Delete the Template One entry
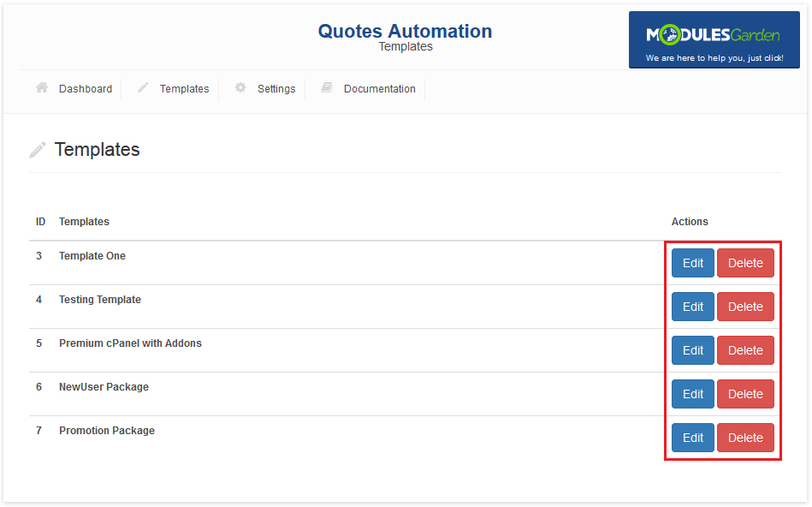This screenshot has height=507, width=812. [745, 263]
